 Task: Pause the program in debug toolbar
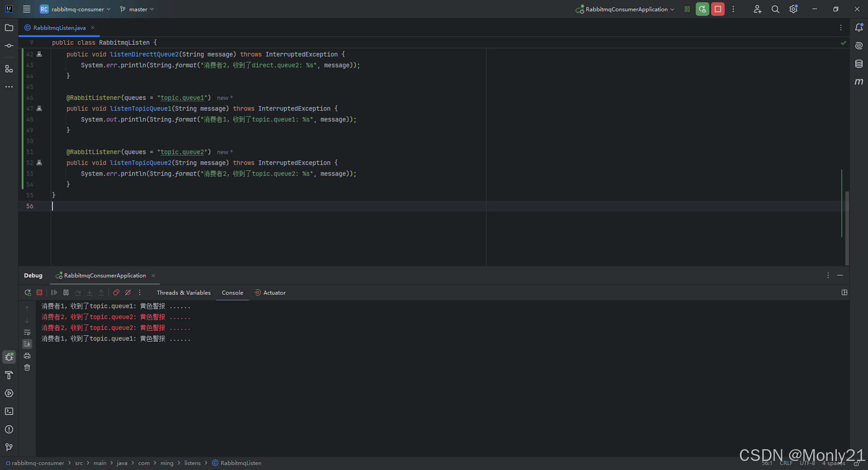tap(66, 292)
